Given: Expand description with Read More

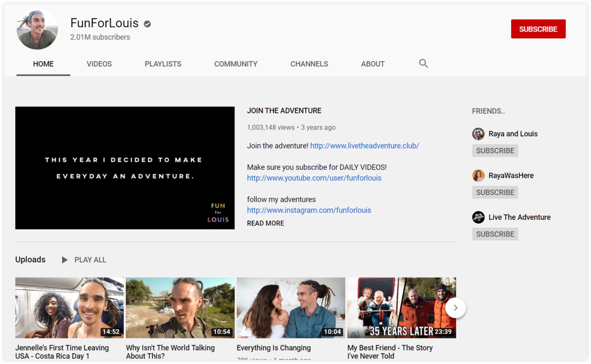Looking at the screenshot, I should tap(265, 223).
